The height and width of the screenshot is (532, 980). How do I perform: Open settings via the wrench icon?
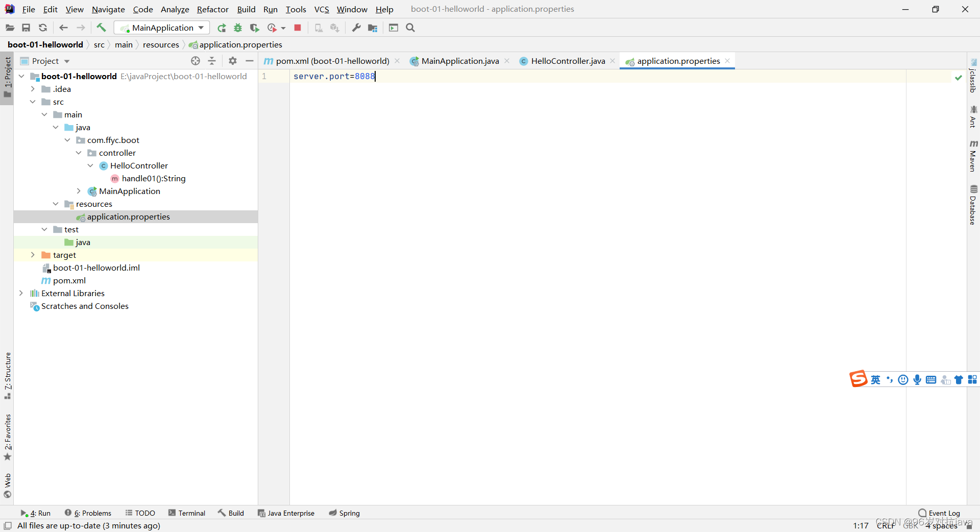(x=356, y=28)
